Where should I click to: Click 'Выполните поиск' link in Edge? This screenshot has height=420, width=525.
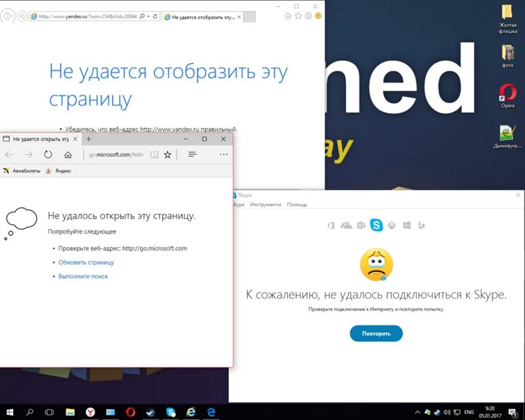click(83, 276)
